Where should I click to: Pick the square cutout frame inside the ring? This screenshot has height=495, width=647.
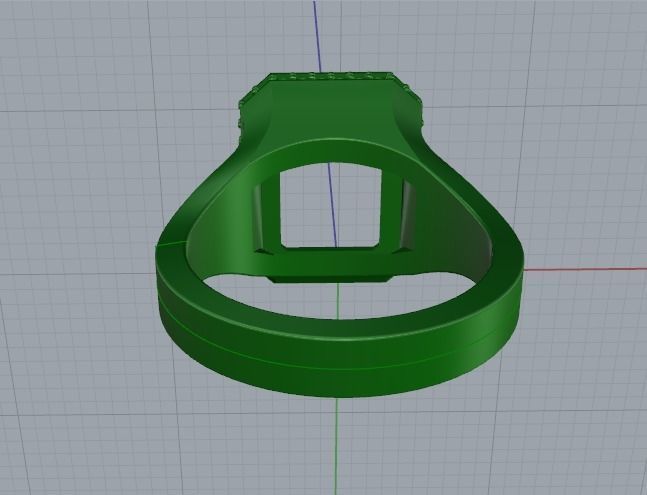coord(330,208)
